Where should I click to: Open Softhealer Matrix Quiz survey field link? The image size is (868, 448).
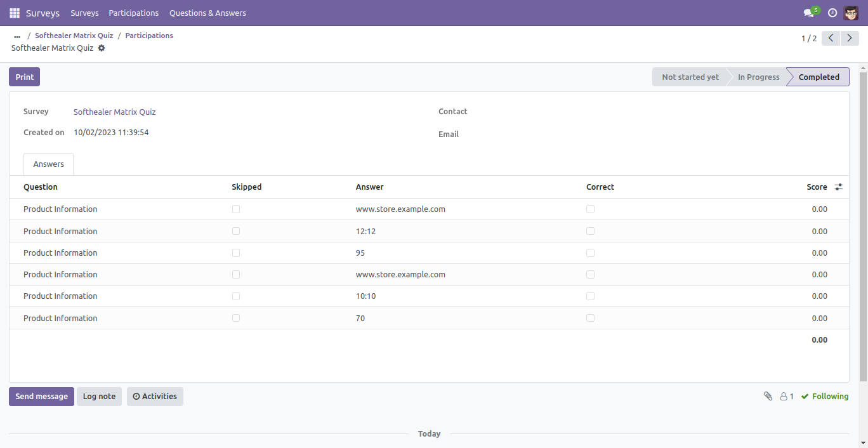114,112
